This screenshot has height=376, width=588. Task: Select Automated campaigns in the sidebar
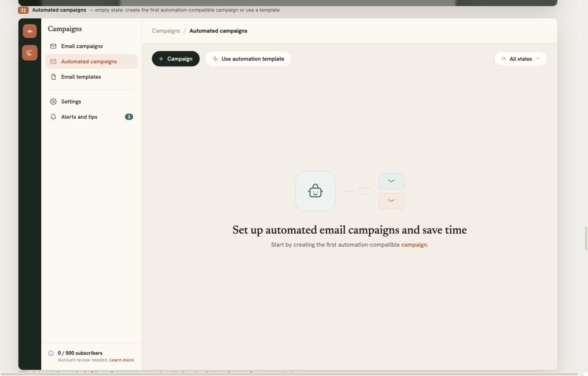[92, 61]
